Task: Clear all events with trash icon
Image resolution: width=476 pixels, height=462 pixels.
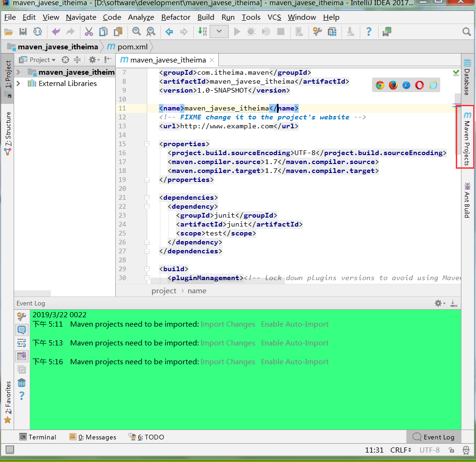Action: click(x=22, y=383)
